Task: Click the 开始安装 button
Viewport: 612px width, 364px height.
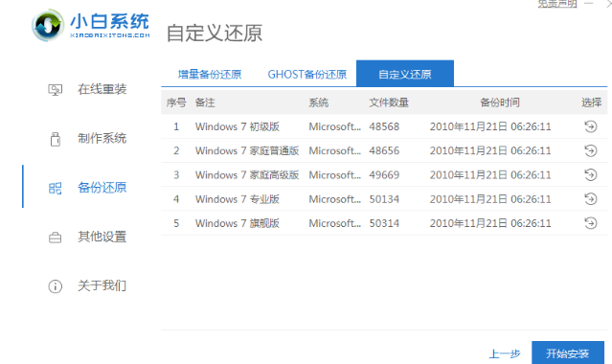Action: pyautogui.click(x=568, y=353)
